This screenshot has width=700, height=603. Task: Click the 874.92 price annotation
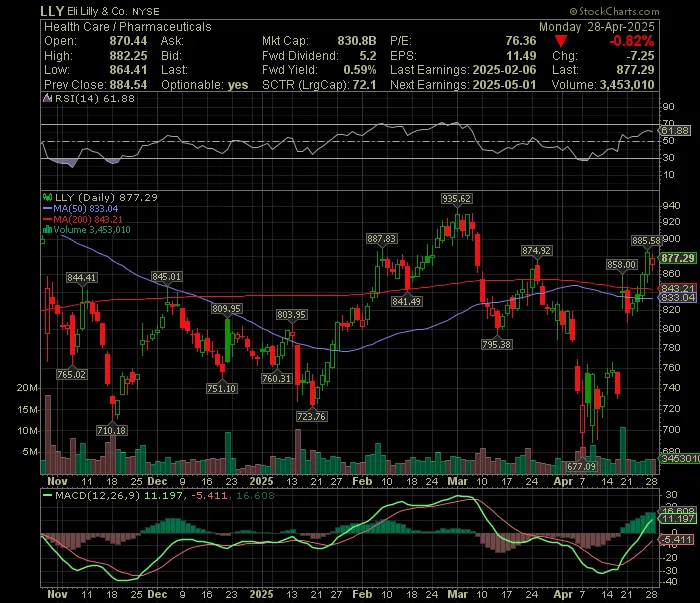point(537,251)
